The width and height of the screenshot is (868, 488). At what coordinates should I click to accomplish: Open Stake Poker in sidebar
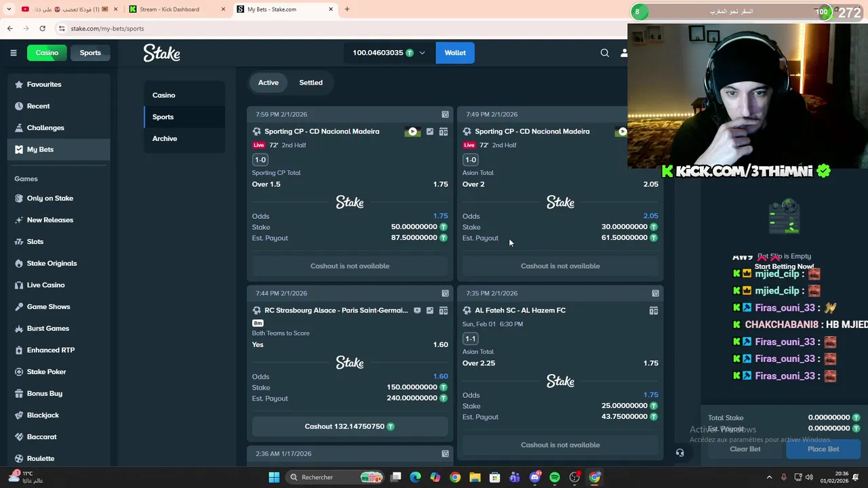(x=58, y=371)
